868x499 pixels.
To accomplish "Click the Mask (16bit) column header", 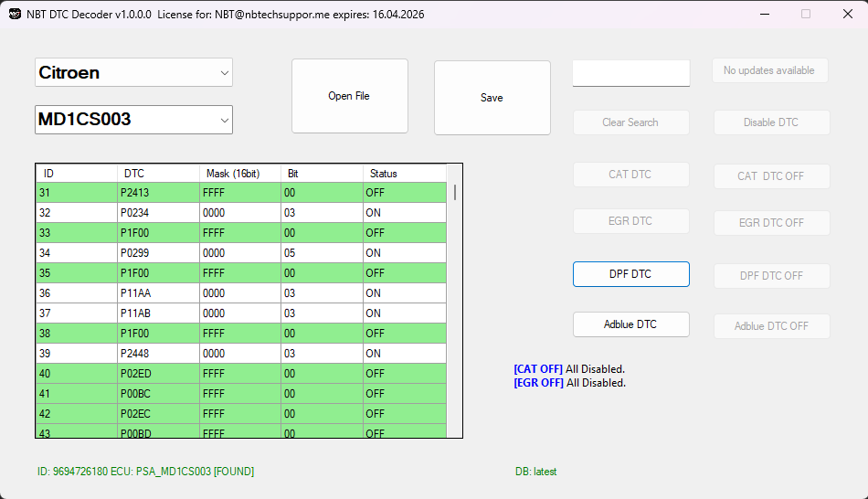I will point(240,174).
